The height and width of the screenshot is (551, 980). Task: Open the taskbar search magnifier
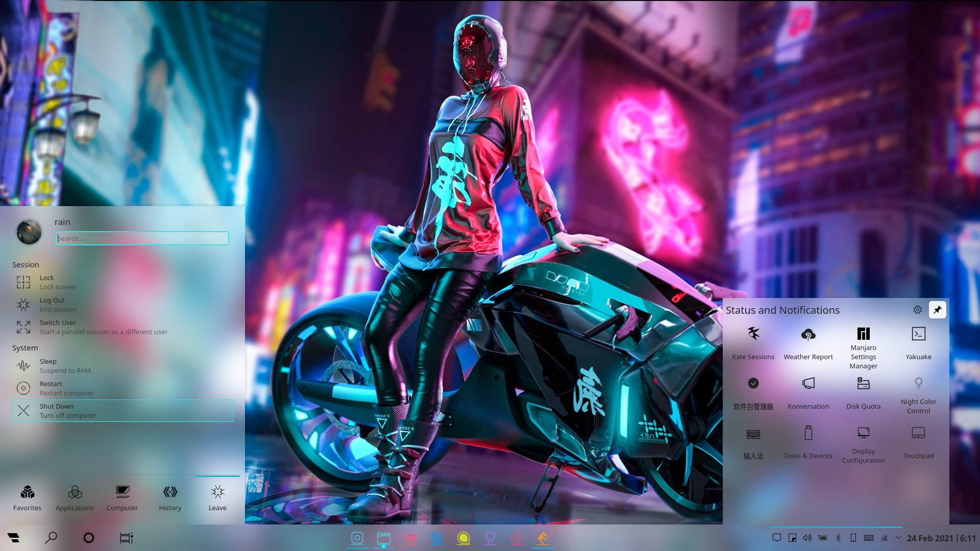(51, 538)
